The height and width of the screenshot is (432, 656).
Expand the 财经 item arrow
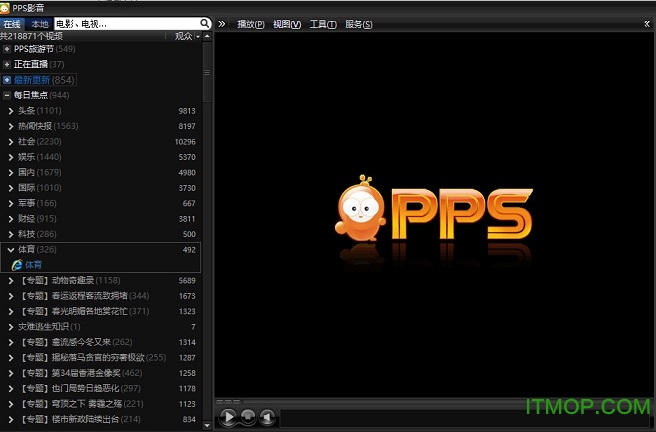coord(11,219)
